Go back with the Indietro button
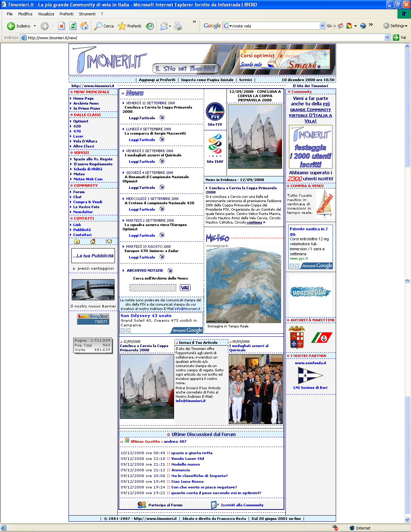411x532 pixels. (19, 26)
